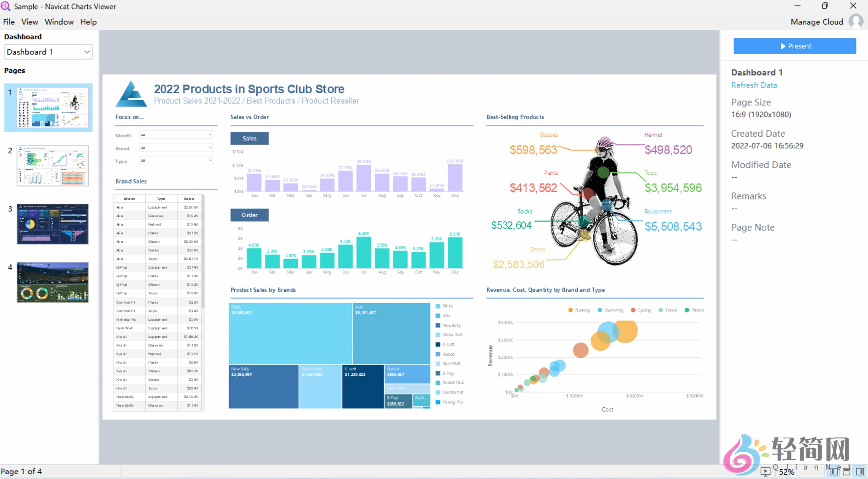Open the Window menu
The image size is (868, 479).
(59, 21)
